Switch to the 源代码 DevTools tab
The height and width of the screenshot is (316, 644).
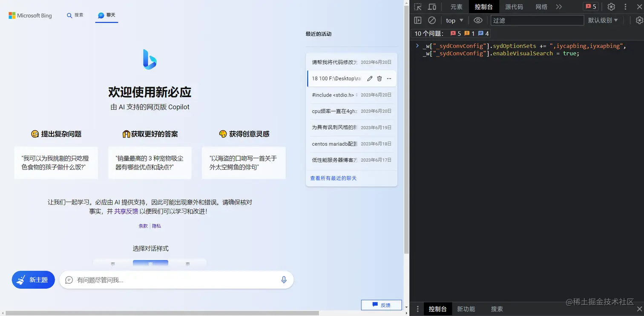514,7
